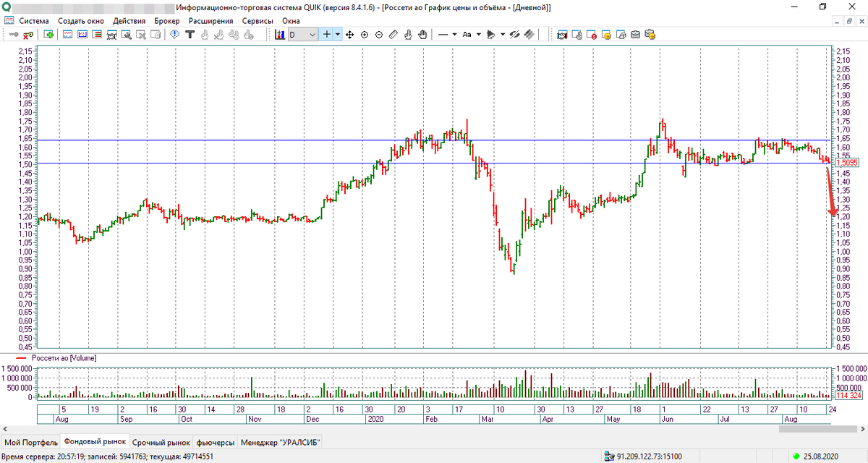
Task: Select the paint fill tool icon
Action: tap(490, 34)
